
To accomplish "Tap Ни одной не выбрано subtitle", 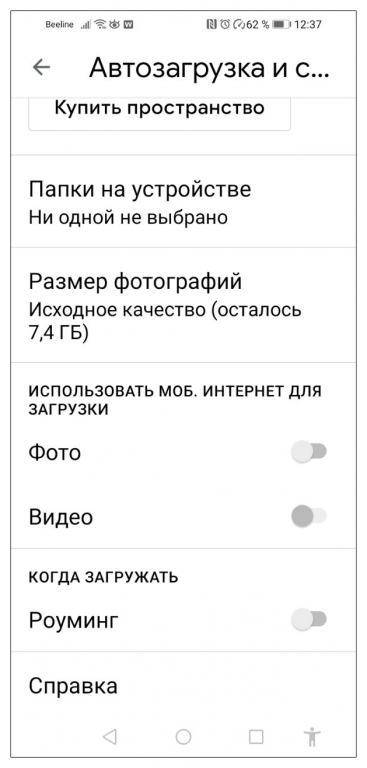I will coord(128,217).
